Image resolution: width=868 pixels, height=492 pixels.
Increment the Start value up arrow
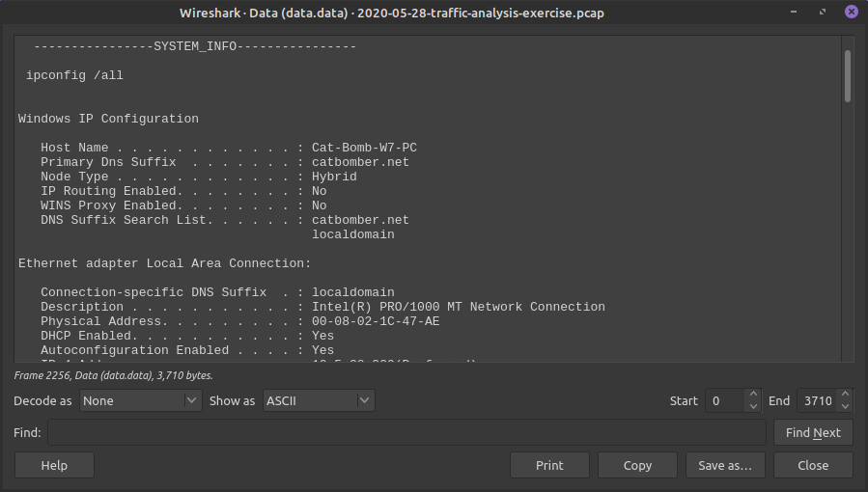(x=753, y=395)
